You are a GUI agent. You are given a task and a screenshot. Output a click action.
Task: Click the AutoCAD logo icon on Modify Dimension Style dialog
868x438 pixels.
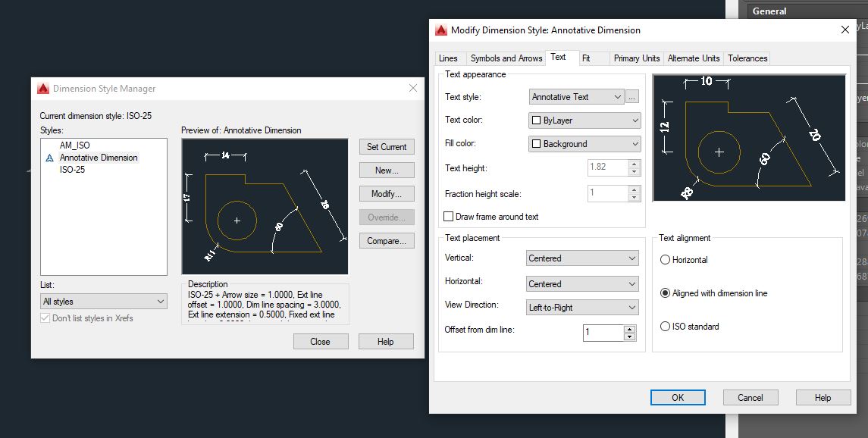441,30
